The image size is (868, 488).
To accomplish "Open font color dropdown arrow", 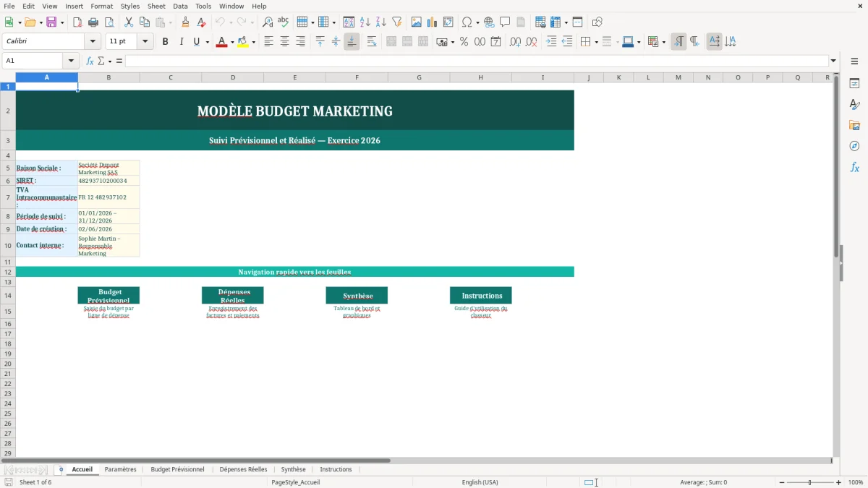I will (x=232, y=42).
